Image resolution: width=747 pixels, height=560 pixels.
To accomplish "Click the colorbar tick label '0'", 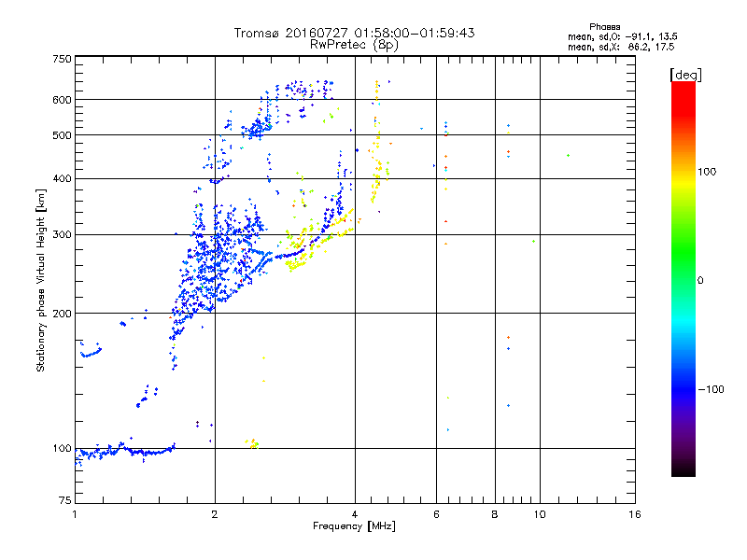I will click(x=700, y=281).
